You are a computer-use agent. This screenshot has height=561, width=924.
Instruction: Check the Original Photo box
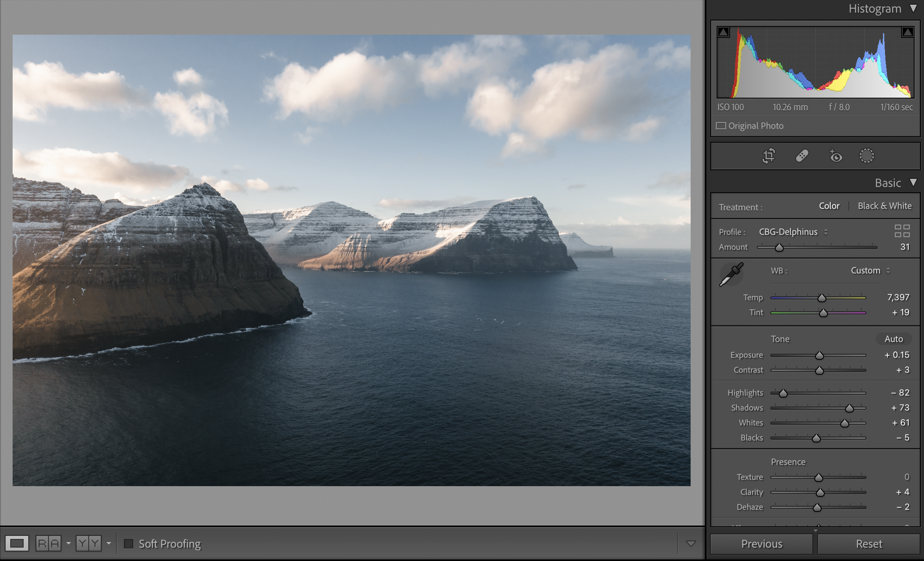coord(721,126)
